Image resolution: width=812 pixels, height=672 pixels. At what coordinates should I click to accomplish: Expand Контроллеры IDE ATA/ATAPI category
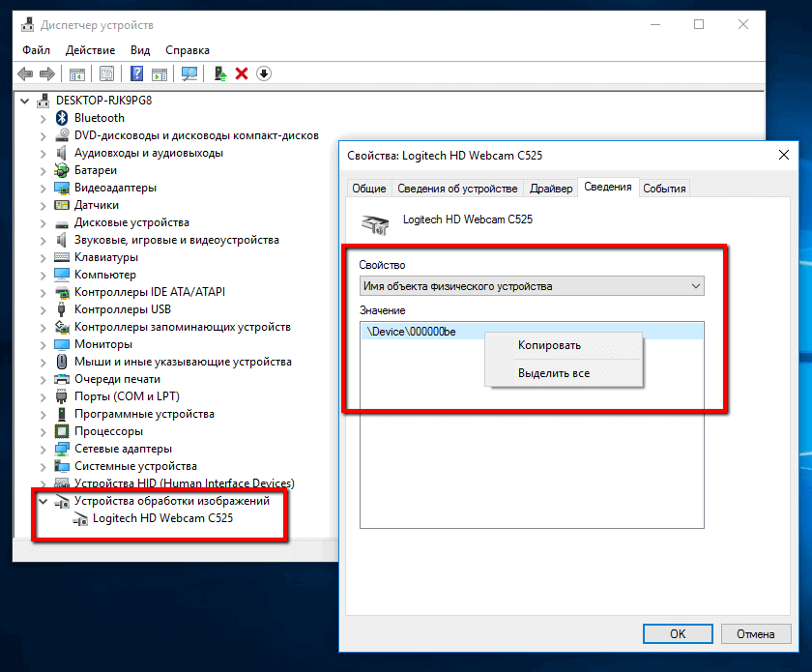43,292
